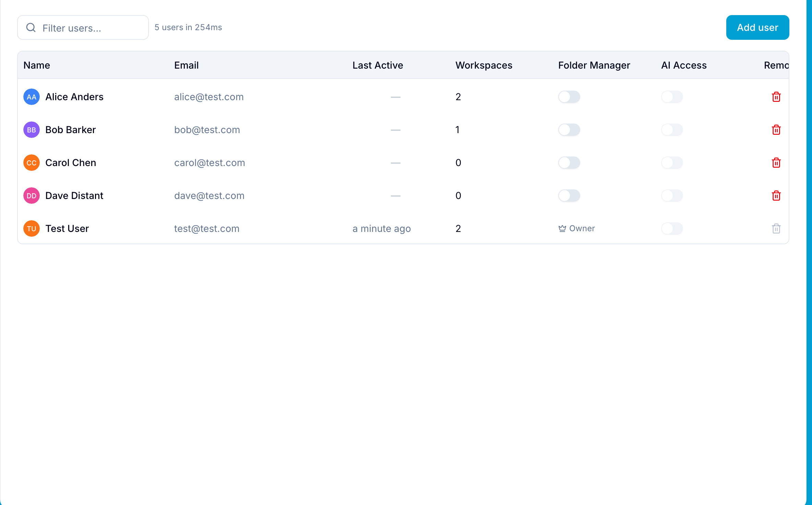Select the name Carol Chen

[71, 163]
